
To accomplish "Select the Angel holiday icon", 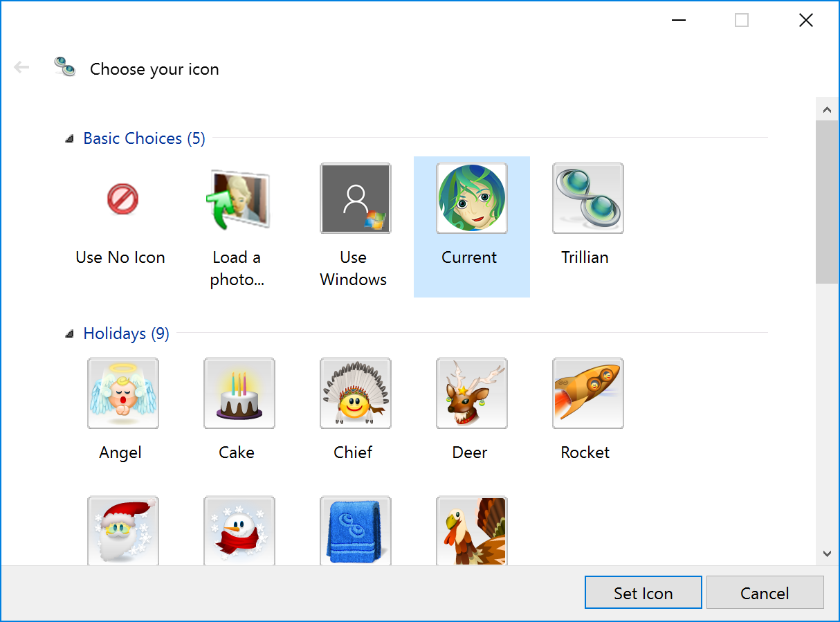I will click(x=122, y=393).
